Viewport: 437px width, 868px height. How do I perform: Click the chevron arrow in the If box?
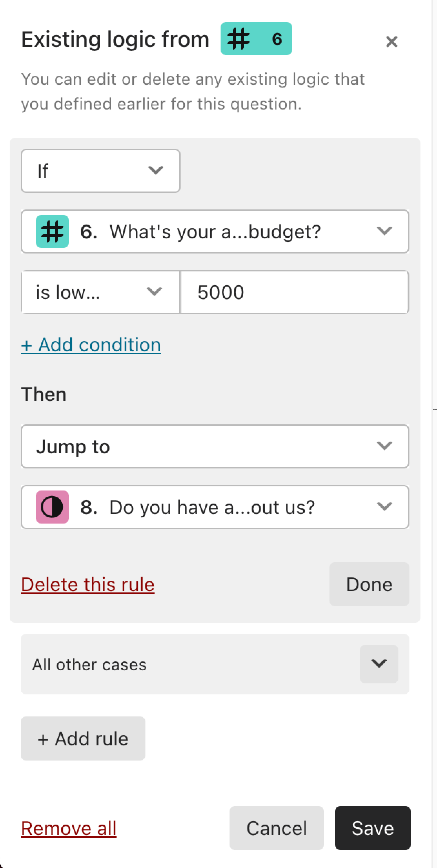[155, 170]
